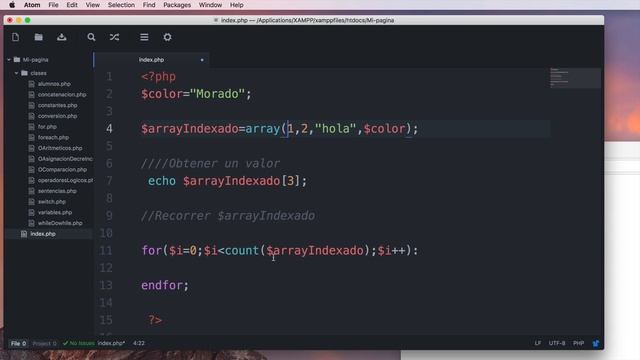Click the unsaved dot on index.php tab
Screen dimensions: 640x360
click(x=202, y=60)
